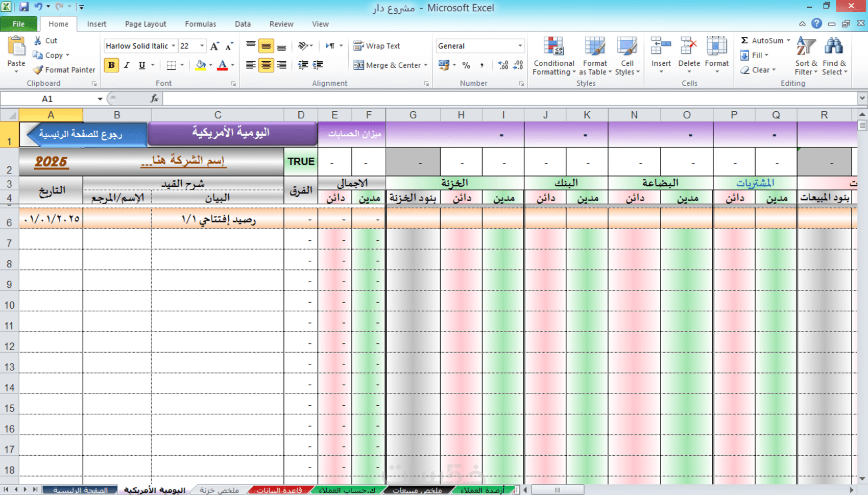868x495 pixels.
Task: Select cell رصيد إفتتاحي ١/١
Action: (x=218, y=219)
